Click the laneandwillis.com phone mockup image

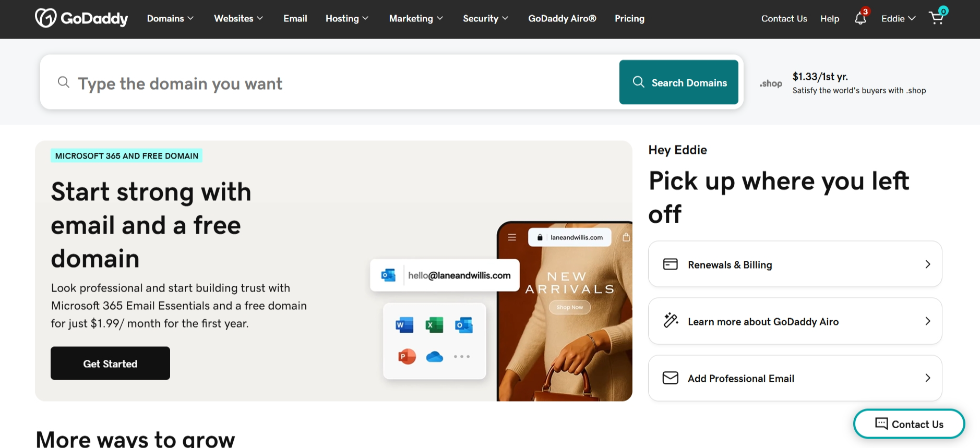coord(565,311)
